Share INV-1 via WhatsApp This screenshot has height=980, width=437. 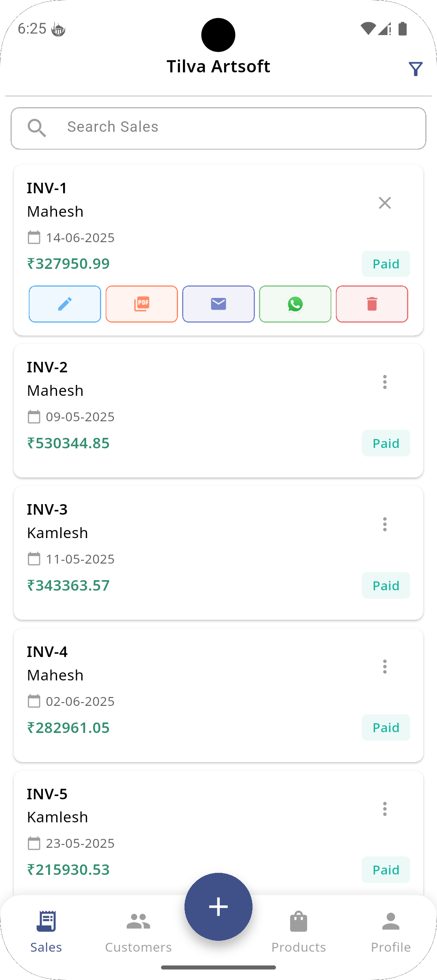(295, 304)
